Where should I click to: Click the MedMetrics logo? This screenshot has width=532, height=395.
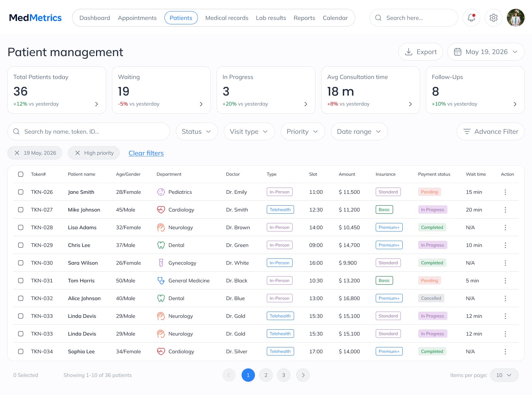pos(35,18)
